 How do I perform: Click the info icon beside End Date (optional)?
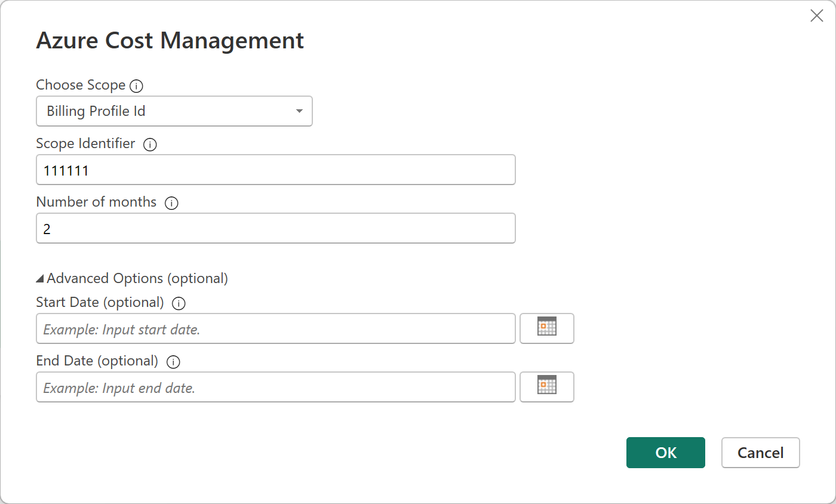click(173, 362)
